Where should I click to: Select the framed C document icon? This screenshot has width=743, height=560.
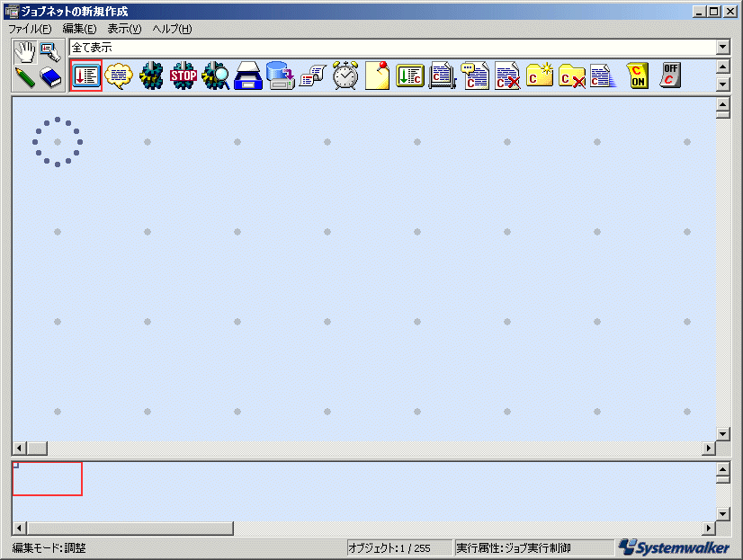(x=442, y=76)
